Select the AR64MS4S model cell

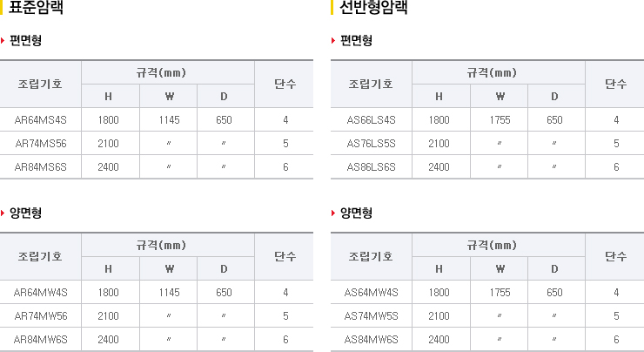point(40,119)
